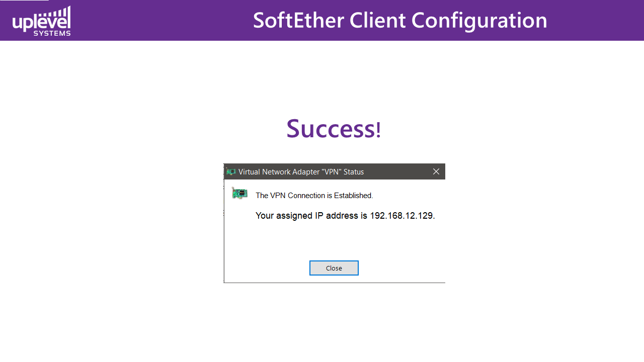Click the green network adapter icon in dialog body

[x=239, y=193]
